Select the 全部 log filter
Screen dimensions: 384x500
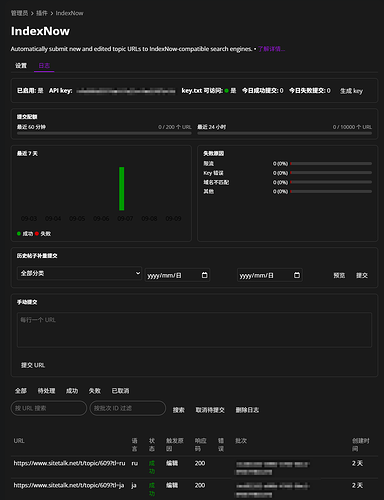tap(21, 391)
